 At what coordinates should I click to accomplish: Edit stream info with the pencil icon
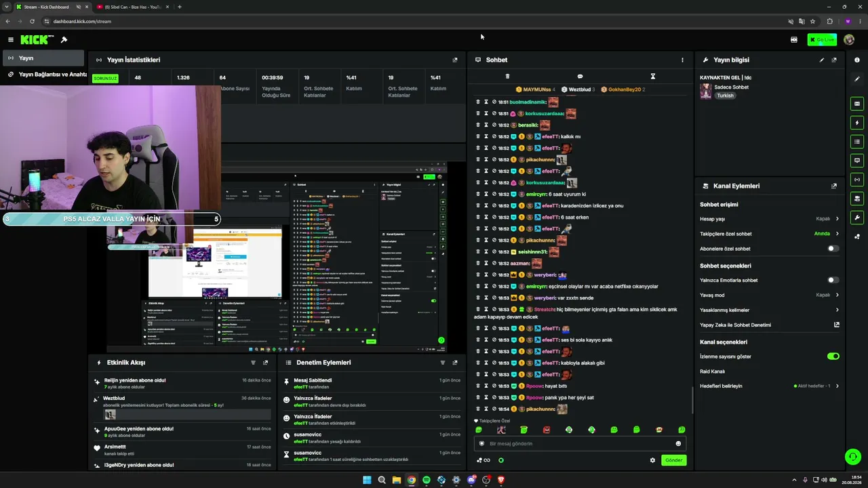point(822,60)
